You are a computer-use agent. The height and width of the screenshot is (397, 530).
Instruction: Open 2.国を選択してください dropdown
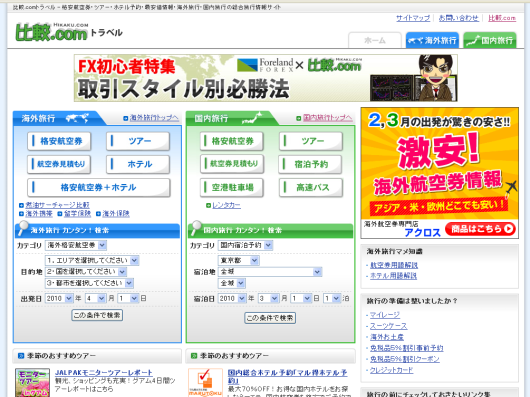point(86,272)
